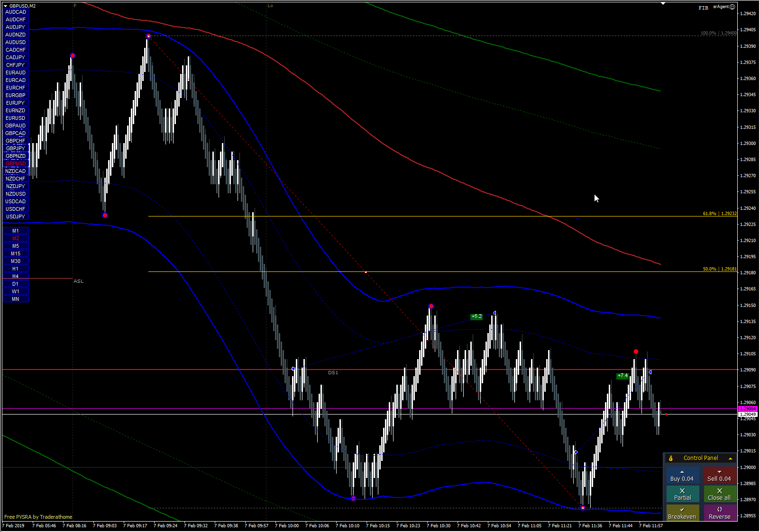This screenshot has height=532, width=760.
Task: Switch chart to AUDCHF pair
Action: pos(16,19)
